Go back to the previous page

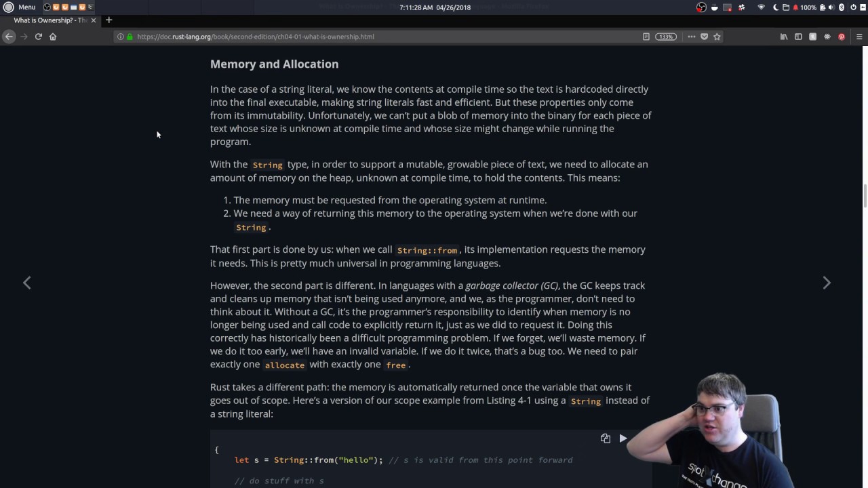[9, 37]
